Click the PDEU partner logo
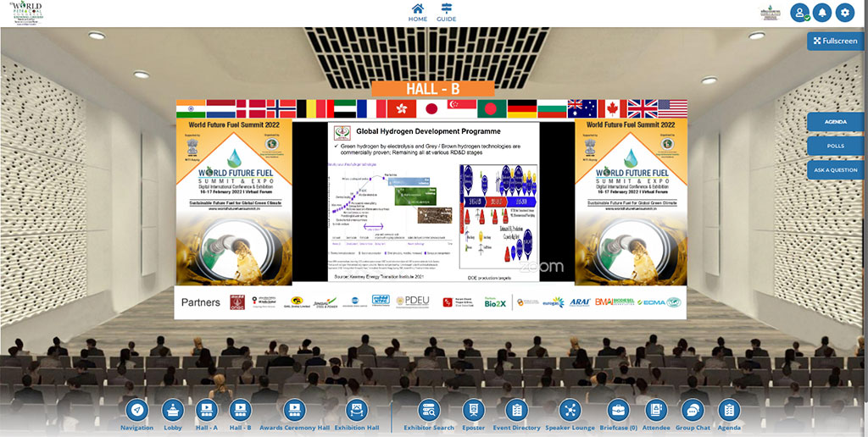This screenshot has width=868, height=437. pos(413,301)
